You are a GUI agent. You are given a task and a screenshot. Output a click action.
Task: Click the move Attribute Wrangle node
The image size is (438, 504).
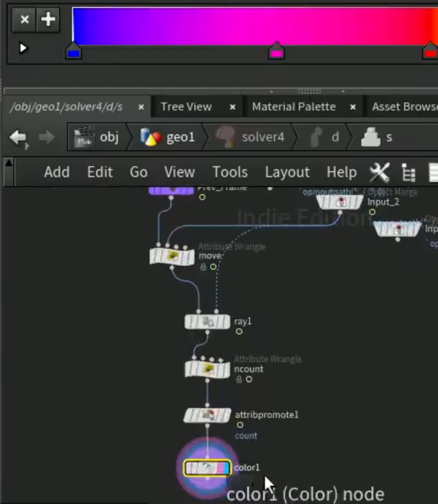(172, 257)
